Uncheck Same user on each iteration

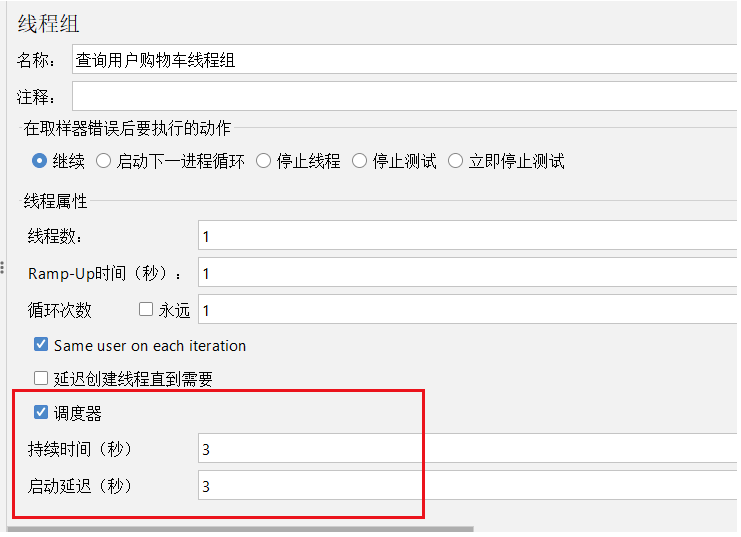(x=41, y=344)
